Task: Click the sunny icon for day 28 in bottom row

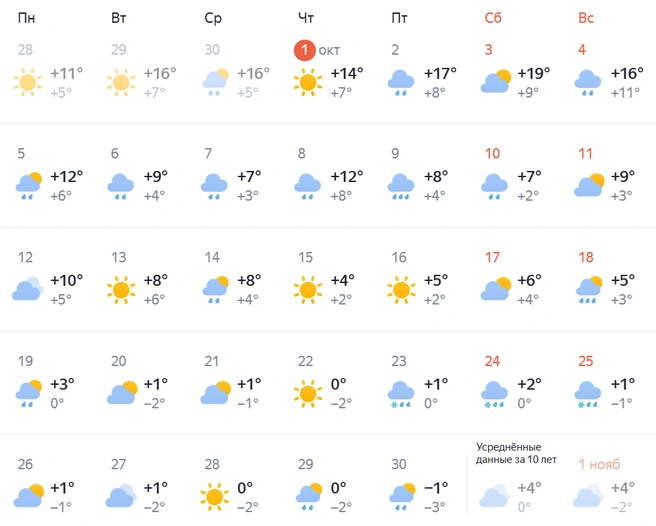Action: [x=214, y=497]
